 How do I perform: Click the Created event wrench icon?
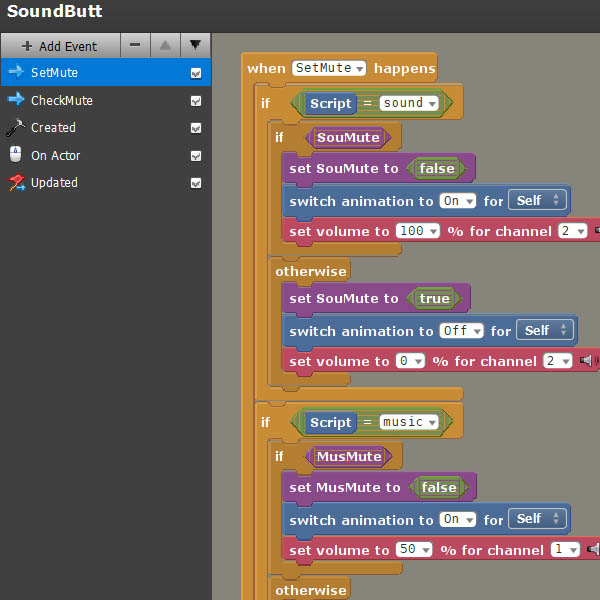pyautogui.click(x=15, y=128)
